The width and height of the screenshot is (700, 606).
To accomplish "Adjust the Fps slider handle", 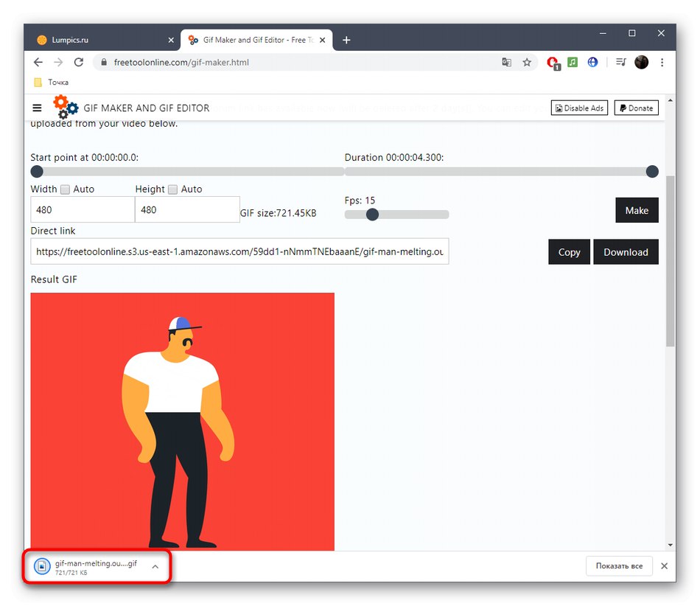I will click(x=372, y=215).
